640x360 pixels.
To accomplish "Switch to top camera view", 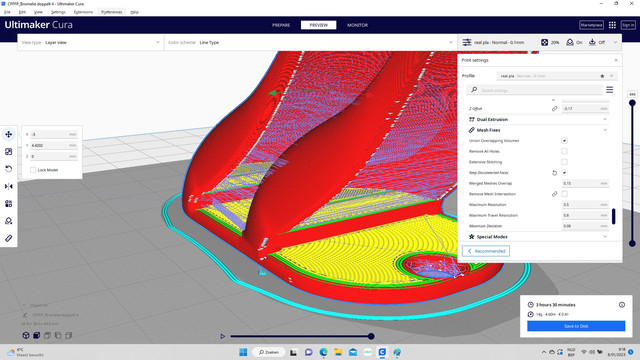I will pos(47,335).
